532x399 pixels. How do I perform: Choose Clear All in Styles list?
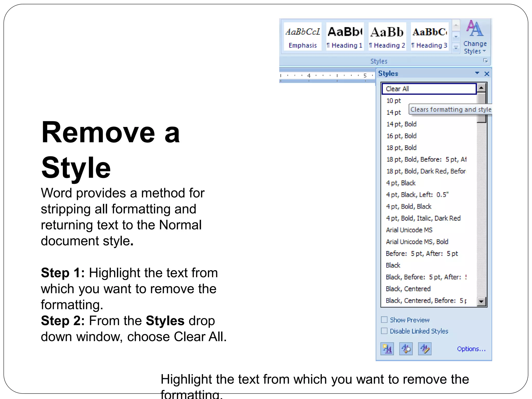[x=429, y=89]
